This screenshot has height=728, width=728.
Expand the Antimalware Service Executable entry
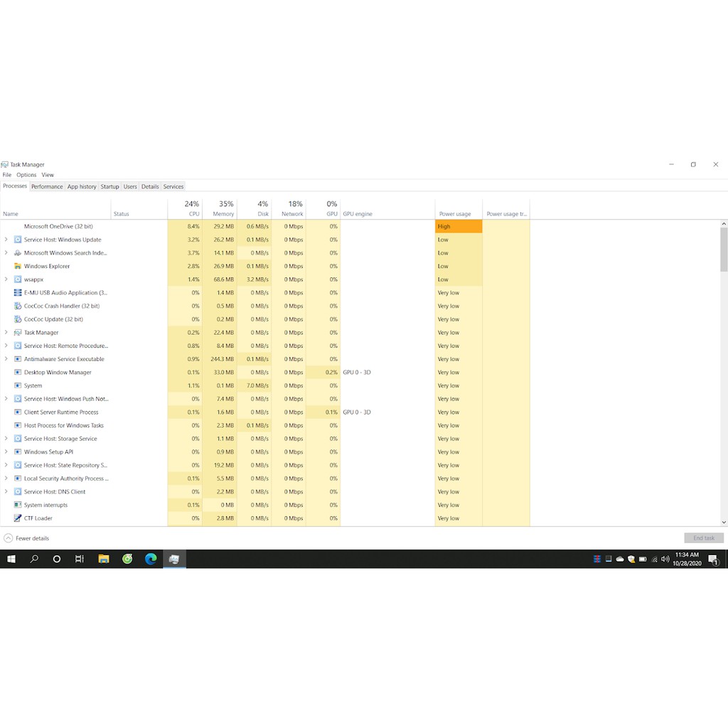tap(6, 359)
